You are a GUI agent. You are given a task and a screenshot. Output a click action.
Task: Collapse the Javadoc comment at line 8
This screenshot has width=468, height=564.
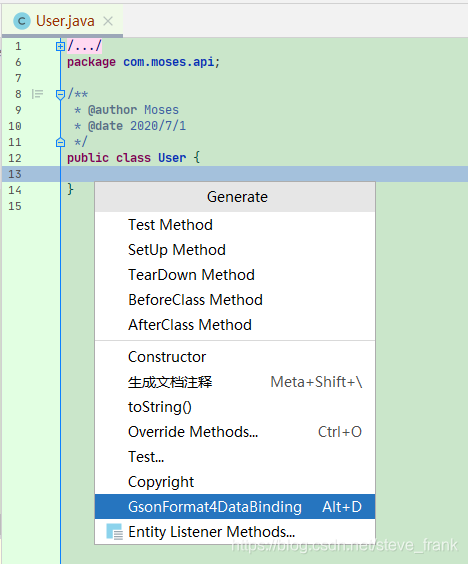coord(60,95)
